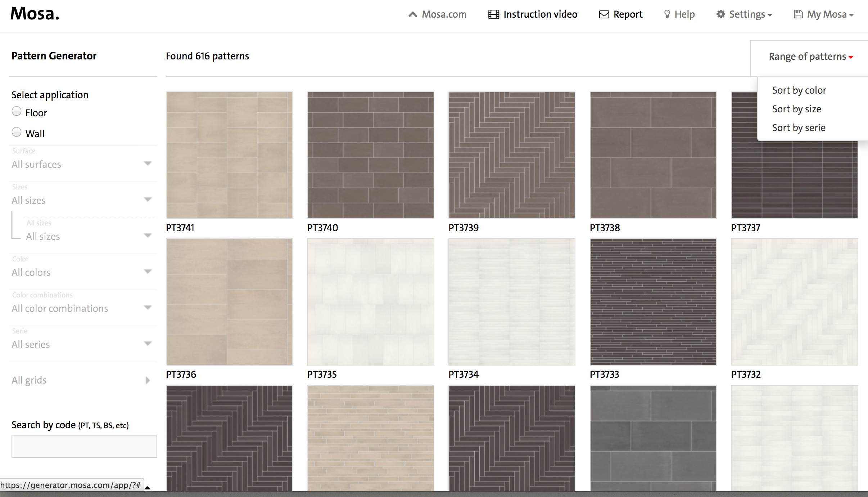Click the lightbulb Help icon
The image size is (868, 497).
pyautogui.click(x=667, y=14)
